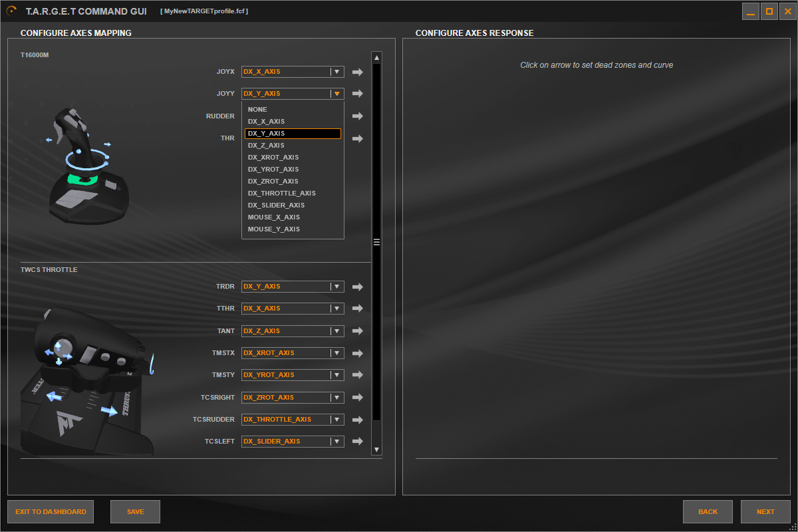Viewport: 798px width, 532px height.
Task: Open the TANT axis dropdown
Action: pos(337,331)
